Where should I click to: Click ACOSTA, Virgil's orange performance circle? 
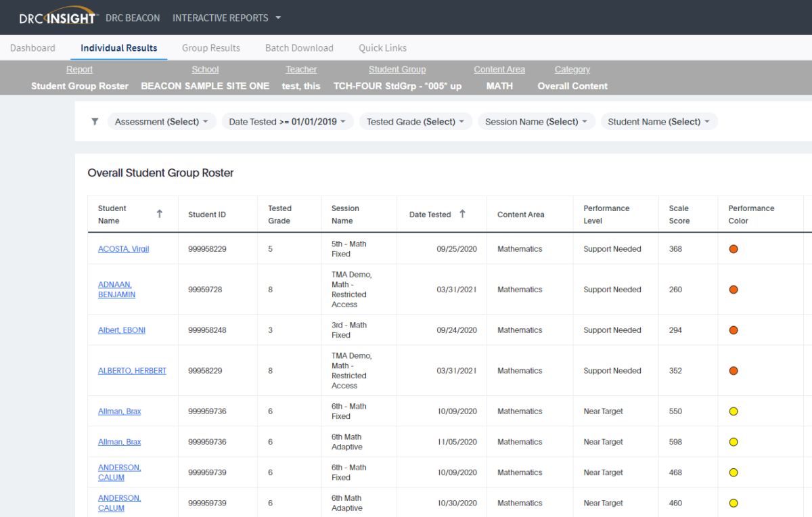[x=734, y=249]
